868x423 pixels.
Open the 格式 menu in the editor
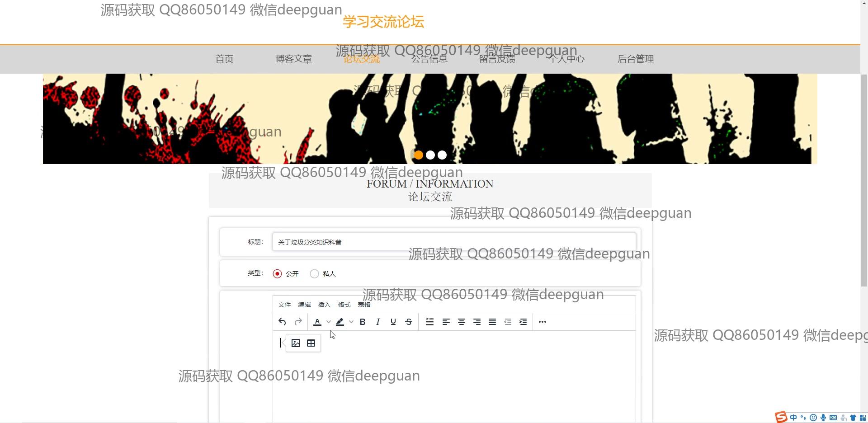[x=344, y=305]
